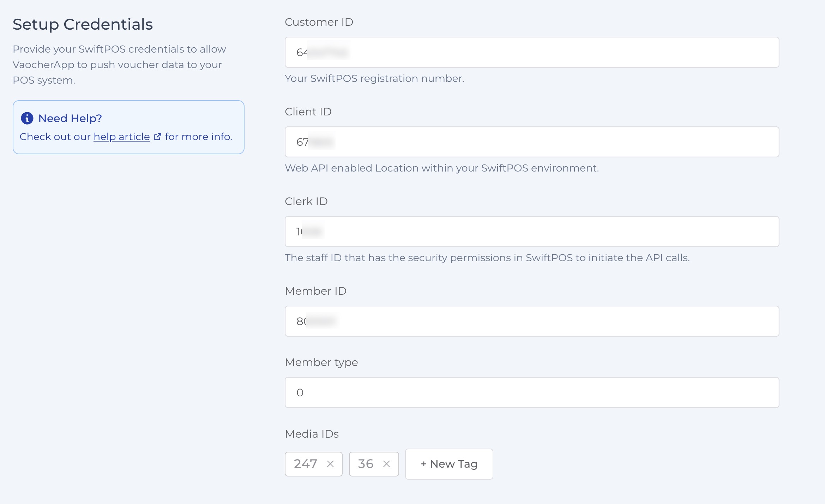Click the 'Provide your SwiftPOS credentials' description
This screenshot has height=504, width=825.
tap(119, 65)
